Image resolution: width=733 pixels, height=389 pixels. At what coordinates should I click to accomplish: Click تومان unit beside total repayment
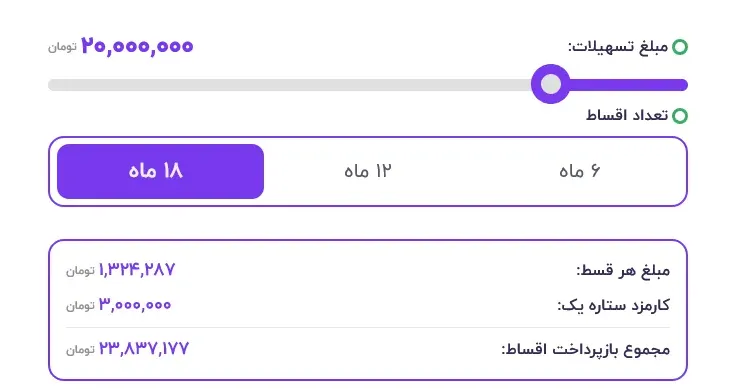[x=80, y=349]
